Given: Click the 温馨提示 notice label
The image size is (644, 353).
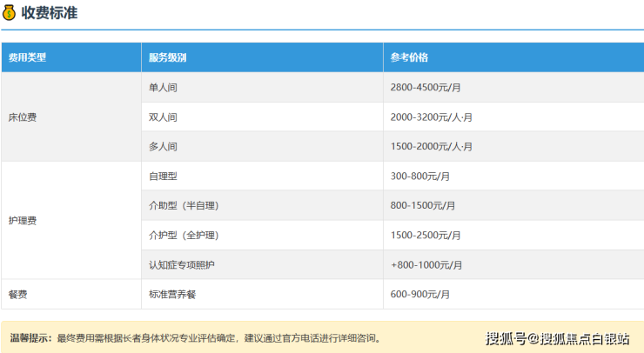Looking at the screenshot, I should pos(30,337).
